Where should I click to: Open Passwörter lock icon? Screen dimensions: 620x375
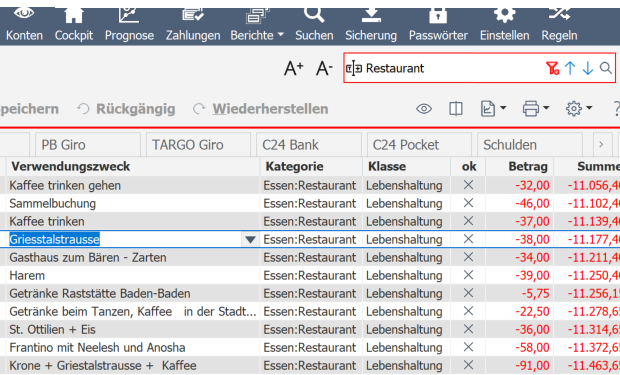point(438,25)
